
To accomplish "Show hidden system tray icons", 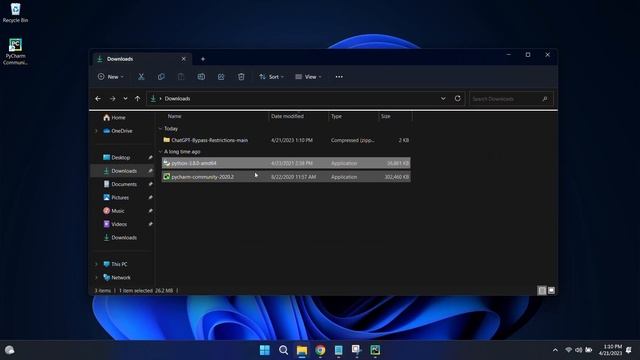I will pos(555,350).
